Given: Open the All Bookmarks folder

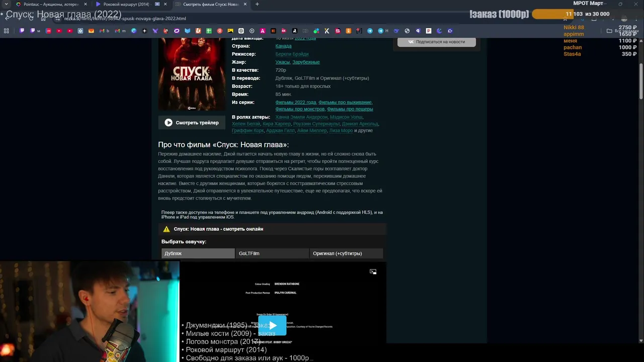Looking at the screenshot, I should [x=622, y=31].
